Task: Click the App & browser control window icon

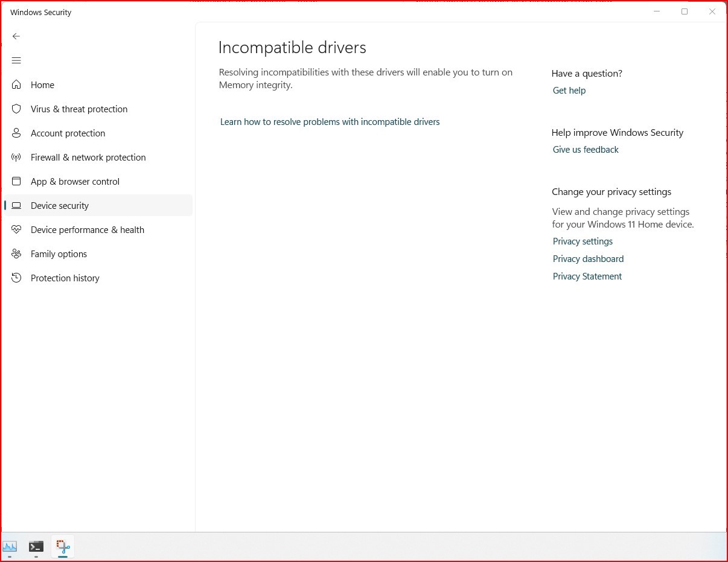Action: (x=17, y=182)
